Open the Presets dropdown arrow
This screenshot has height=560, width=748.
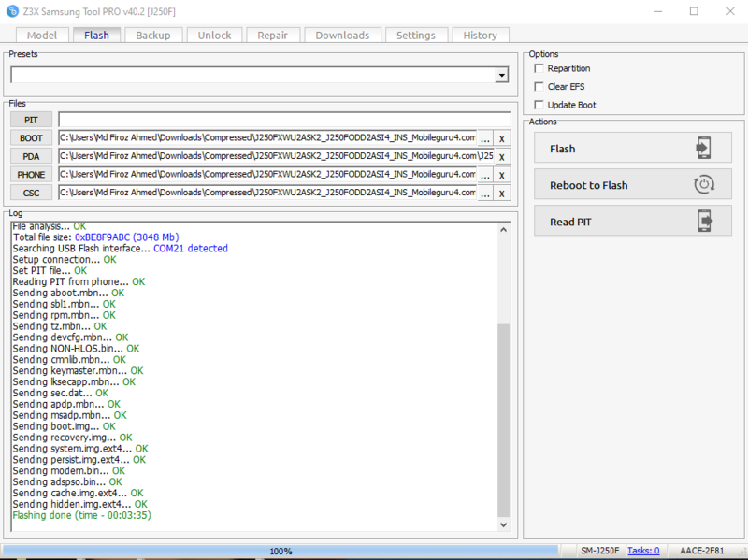pos(501,75)
